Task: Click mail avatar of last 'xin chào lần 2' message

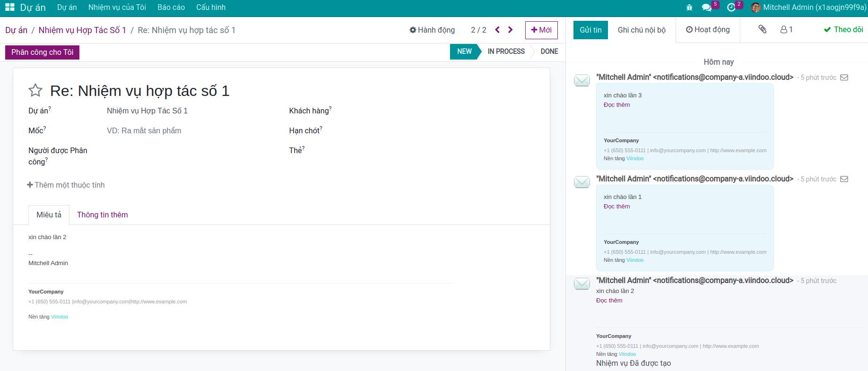Action: point(582,284)
